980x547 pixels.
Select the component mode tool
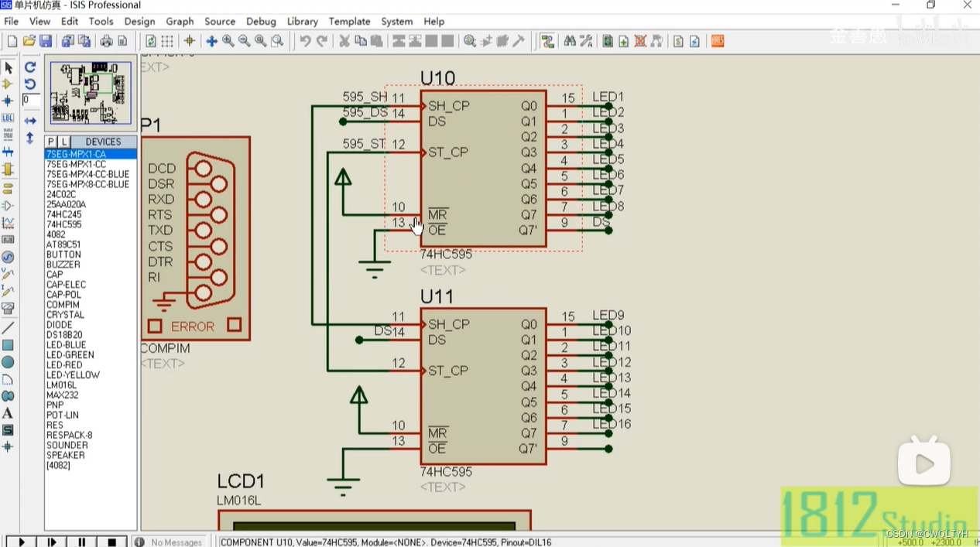(8, 84)
